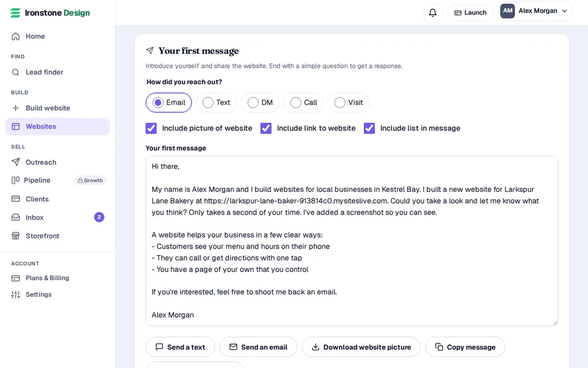This screenshot has width=588, height=368.
Task: Click the Home house icon
Action: pos(15,36)
